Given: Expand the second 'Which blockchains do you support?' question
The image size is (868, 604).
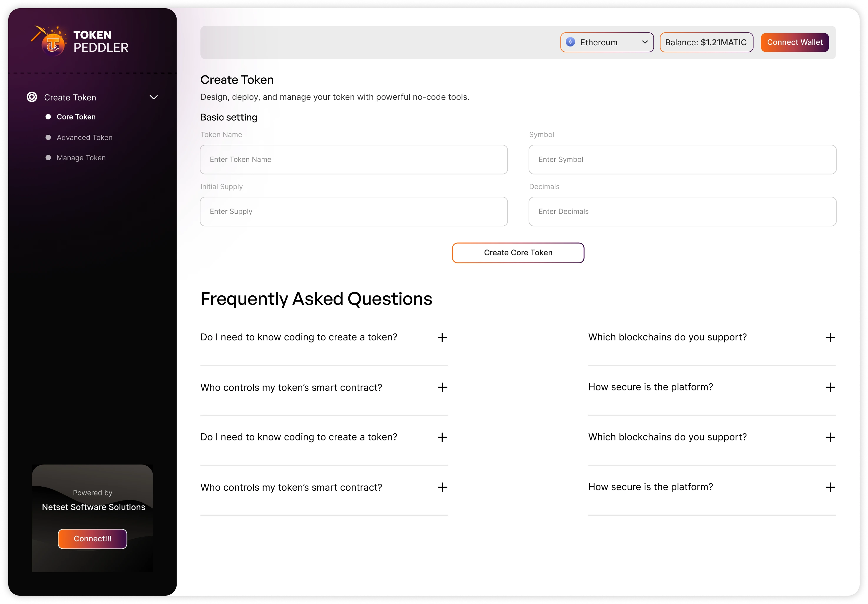Looking at the screenshot, I should 711,437.
